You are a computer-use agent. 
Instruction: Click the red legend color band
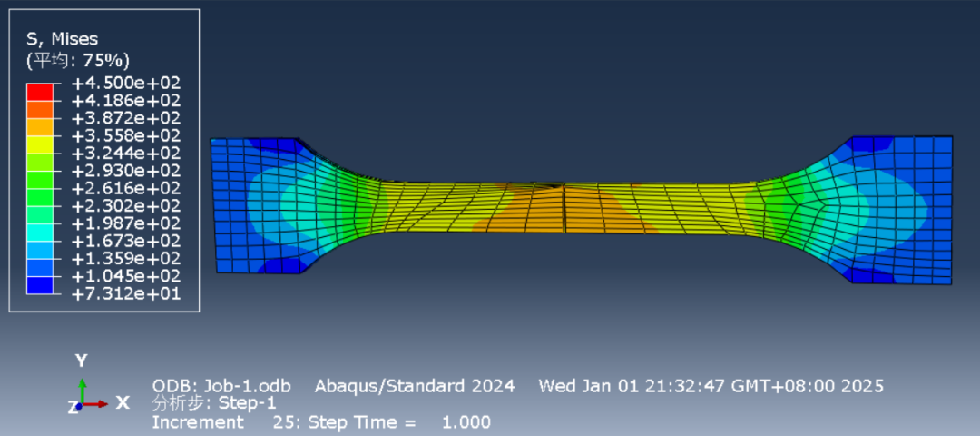pos(39,92)
